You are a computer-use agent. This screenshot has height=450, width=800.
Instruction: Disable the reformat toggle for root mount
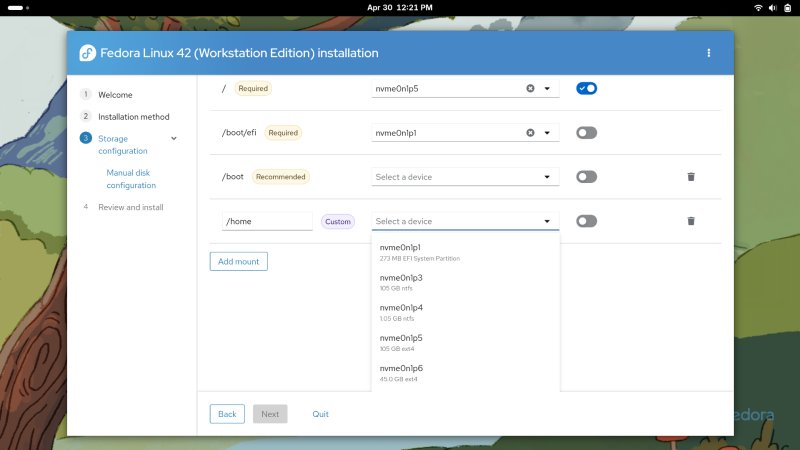click(586, 88)
